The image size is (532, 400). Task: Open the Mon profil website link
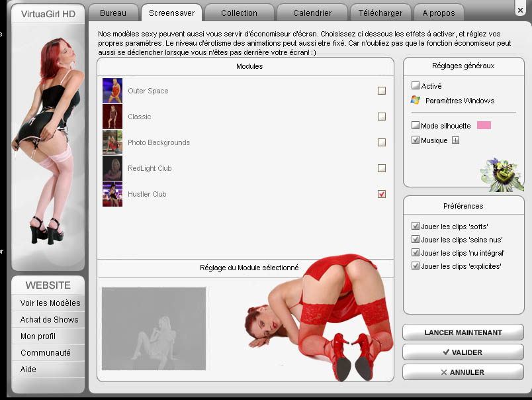pyautogui.click(x=38, y=336)
